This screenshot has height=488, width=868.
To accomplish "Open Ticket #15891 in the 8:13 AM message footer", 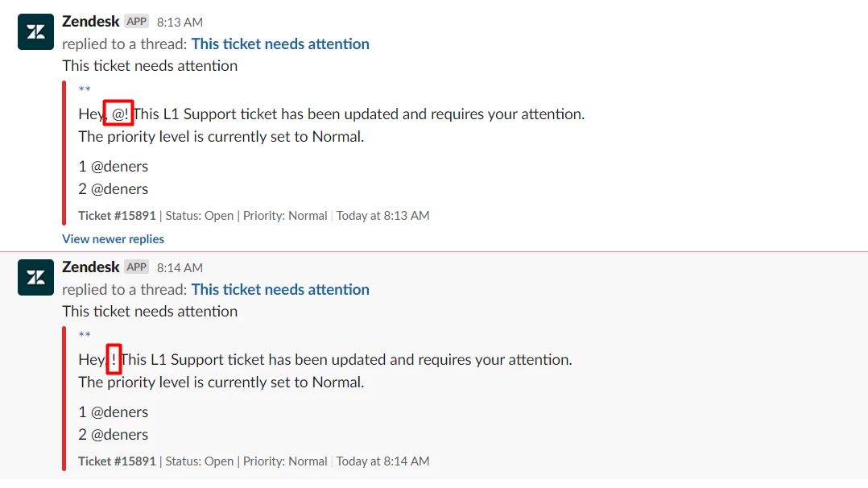I will pos(117,216).
